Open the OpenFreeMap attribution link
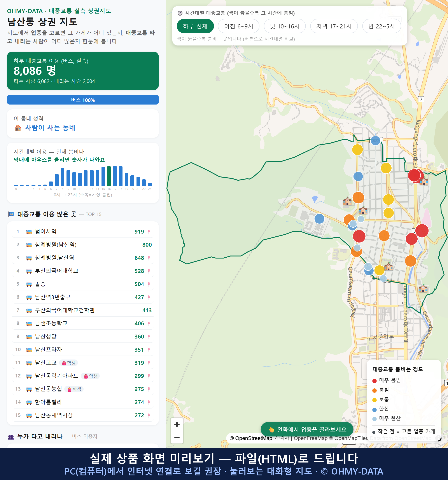 [310, 438]
